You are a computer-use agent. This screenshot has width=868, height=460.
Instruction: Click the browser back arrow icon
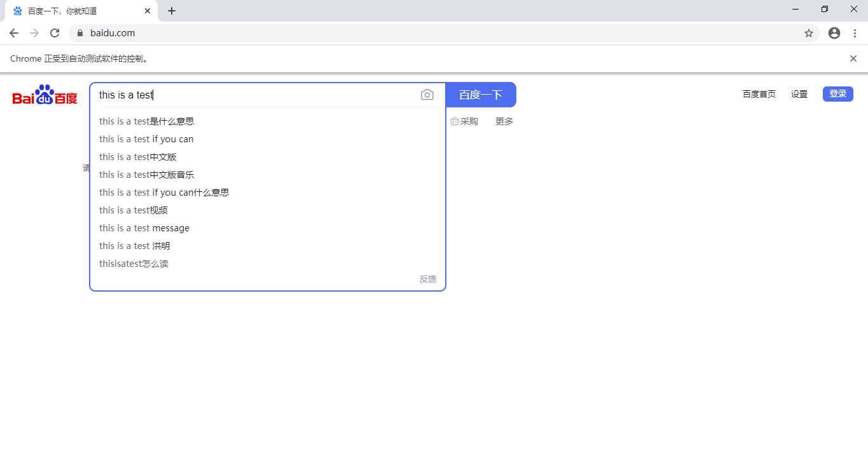[13, 32]
